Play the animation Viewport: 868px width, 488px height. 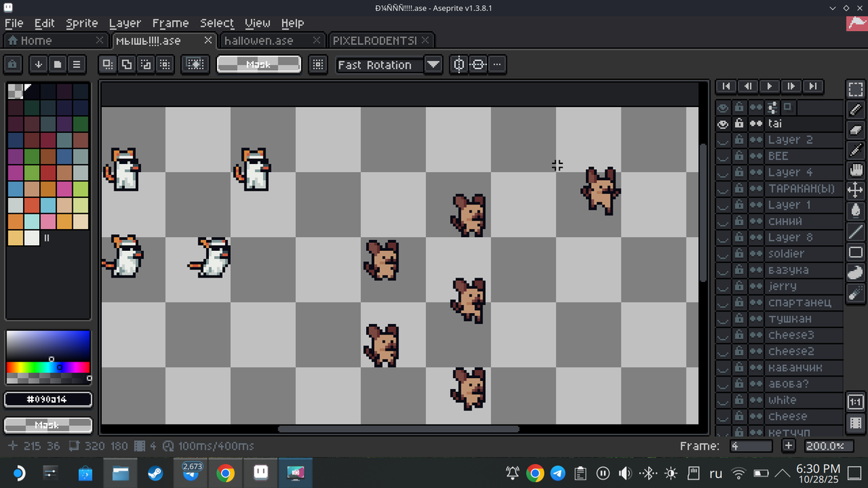click(x=770, y=86)
